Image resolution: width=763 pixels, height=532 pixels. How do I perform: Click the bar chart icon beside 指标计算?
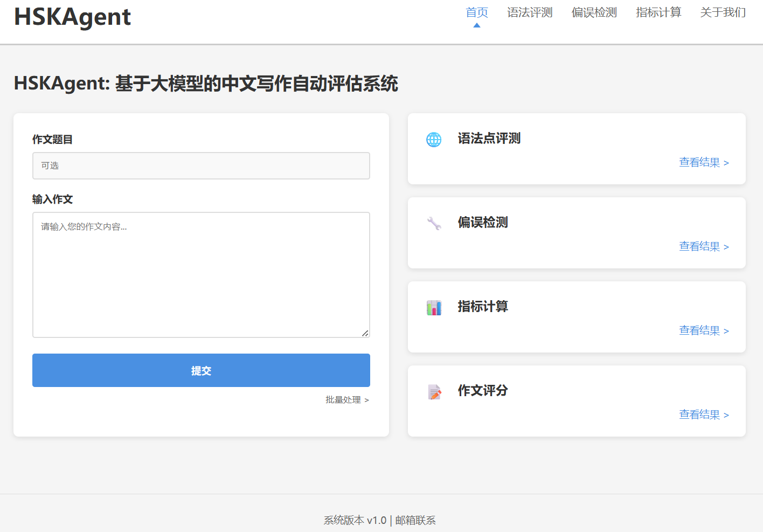434,308
